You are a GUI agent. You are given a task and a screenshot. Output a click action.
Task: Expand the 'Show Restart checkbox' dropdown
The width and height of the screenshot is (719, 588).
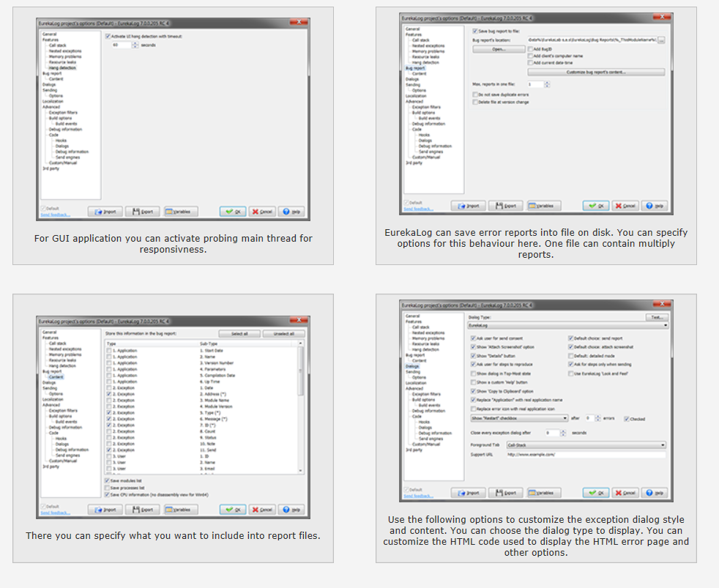click(520, 418)
